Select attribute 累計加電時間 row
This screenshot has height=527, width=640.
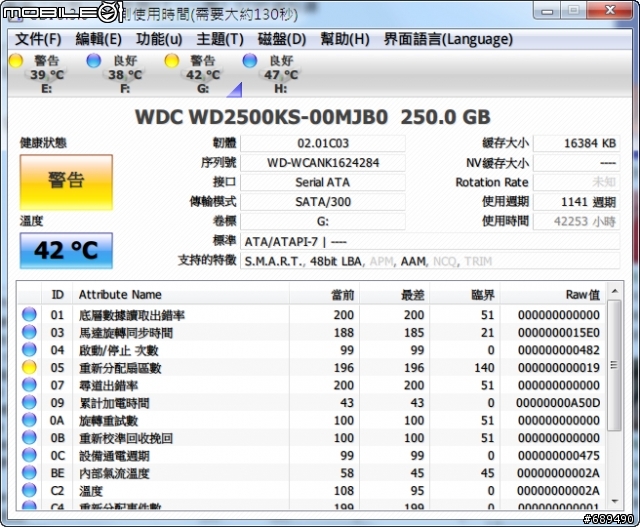pos(311,402)
